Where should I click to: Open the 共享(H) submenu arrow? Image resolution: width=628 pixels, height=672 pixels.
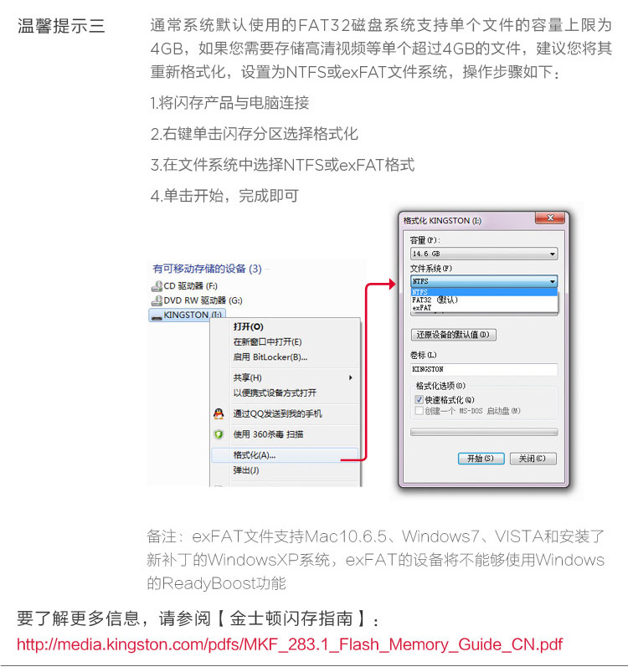[x=351, y=377]
